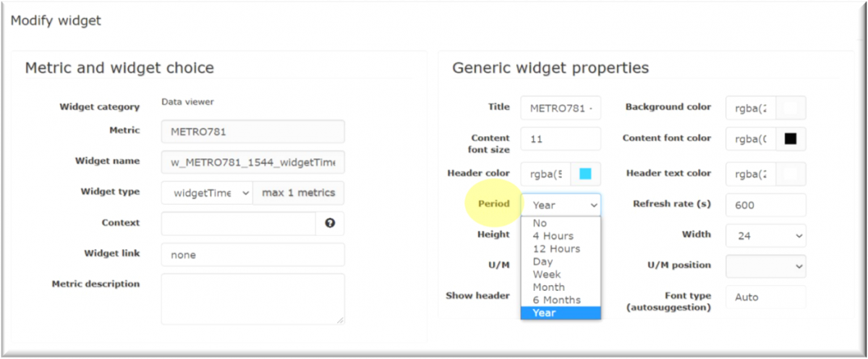Open the Width dropdown
The height and width of the screenshot is (359, 868).
coord(766,235)
